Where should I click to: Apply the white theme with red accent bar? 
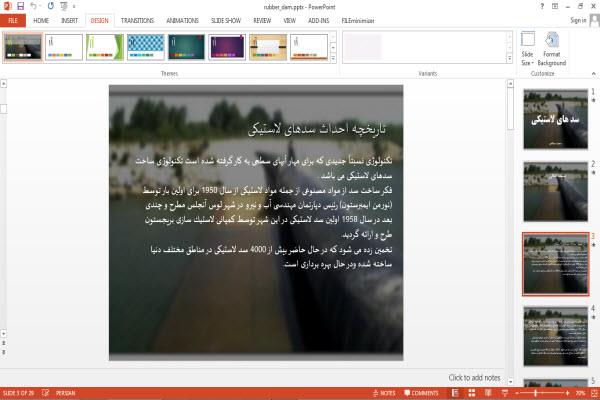pyautogui.click(x=309, y=47)
